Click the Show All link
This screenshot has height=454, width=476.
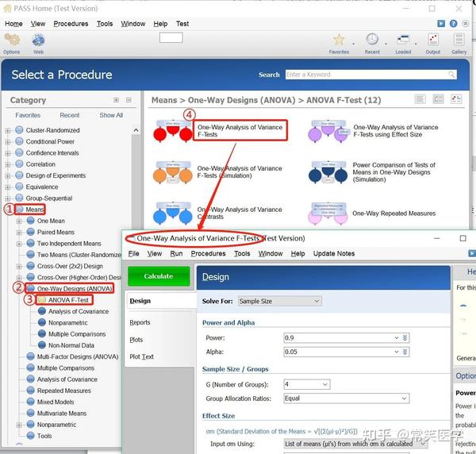click(111, 115)
